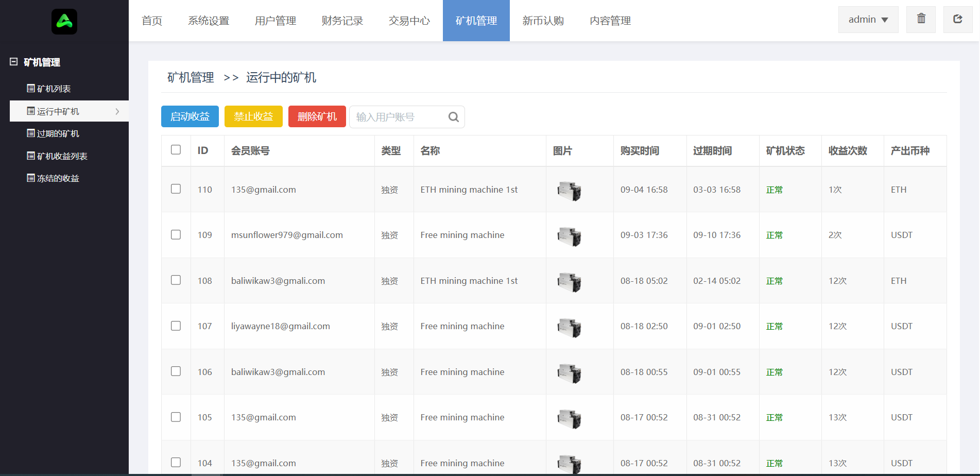Open 矿机列表 in the sidebar
Viewport: 980px width, 476px height.
54,89
